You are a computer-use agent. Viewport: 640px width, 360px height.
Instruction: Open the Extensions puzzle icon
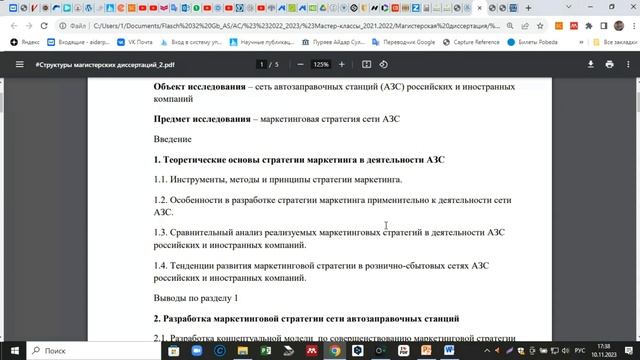pyautogui.click(x=589, y=26)
